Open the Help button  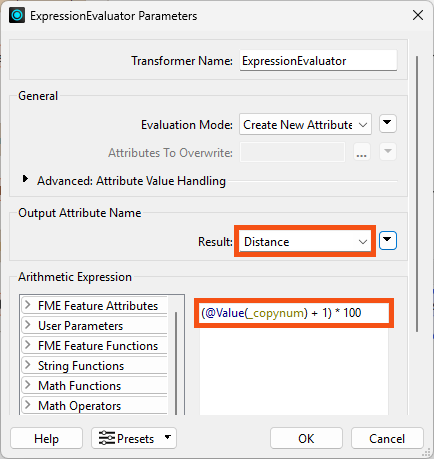[46, 438]
